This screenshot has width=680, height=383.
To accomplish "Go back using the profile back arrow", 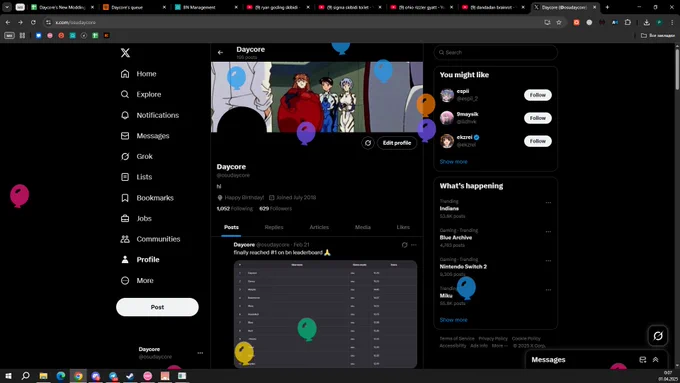I will tap(220, 52).
